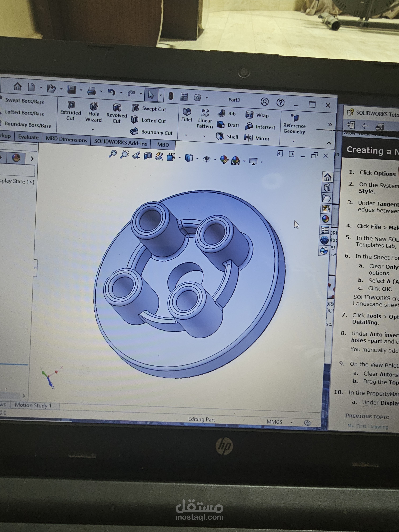Select the Wrap tool
The height and width of the screenshot is (532, 399).
tap(257, 115)
